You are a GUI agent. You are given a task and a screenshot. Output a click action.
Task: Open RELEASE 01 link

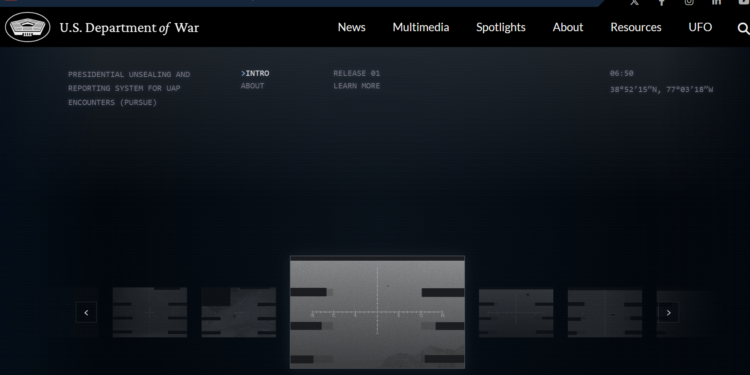click(x=357, y=73)
